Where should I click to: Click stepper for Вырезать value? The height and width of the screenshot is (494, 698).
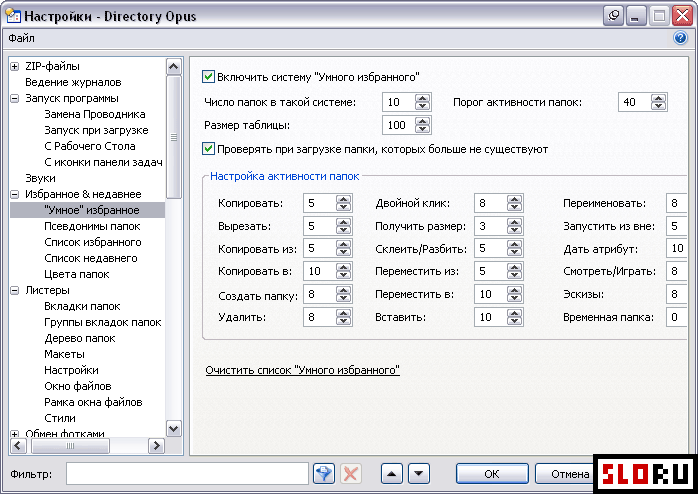click(x=343, y=226)
